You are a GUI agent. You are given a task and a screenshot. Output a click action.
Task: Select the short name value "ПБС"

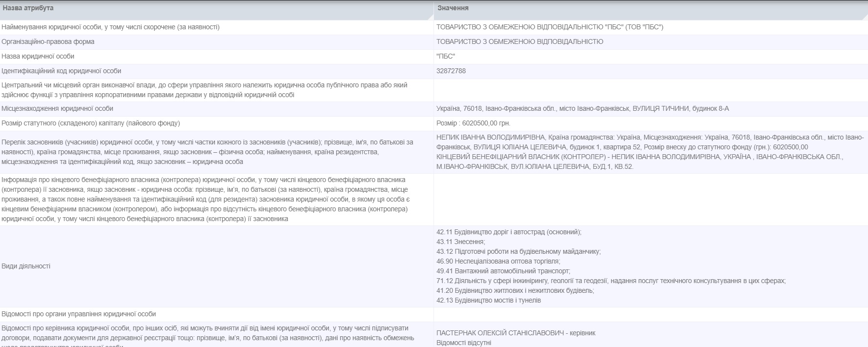point(445,57)
